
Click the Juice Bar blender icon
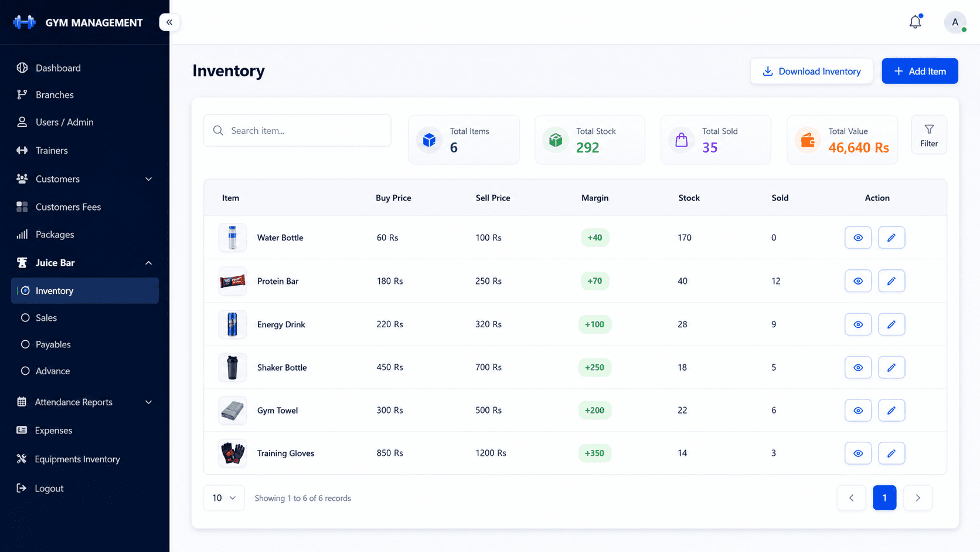tap(22, 262)
